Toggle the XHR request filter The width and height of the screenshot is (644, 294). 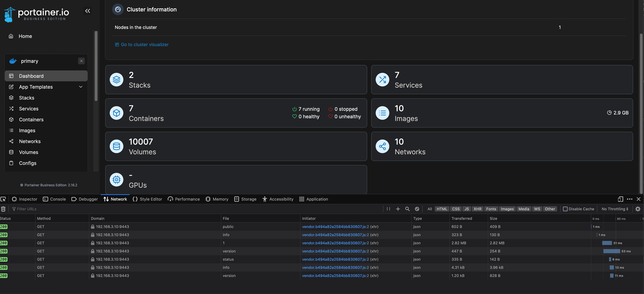(477, 209)
